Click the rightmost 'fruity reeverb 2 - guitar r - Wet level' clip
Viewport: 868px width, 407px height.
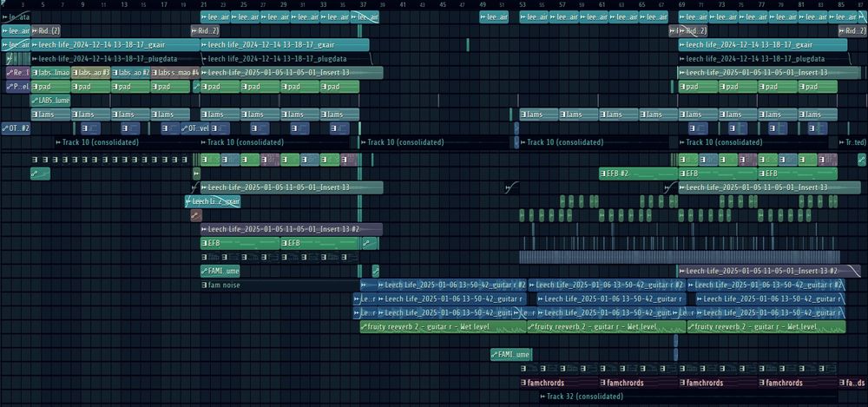click(766, 326)
